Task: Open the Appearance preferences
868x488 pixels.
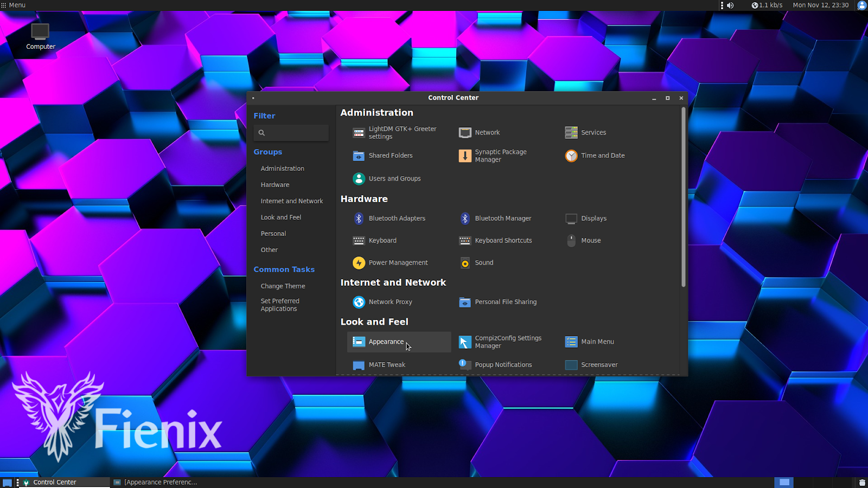Action: (x=386, y=342)
